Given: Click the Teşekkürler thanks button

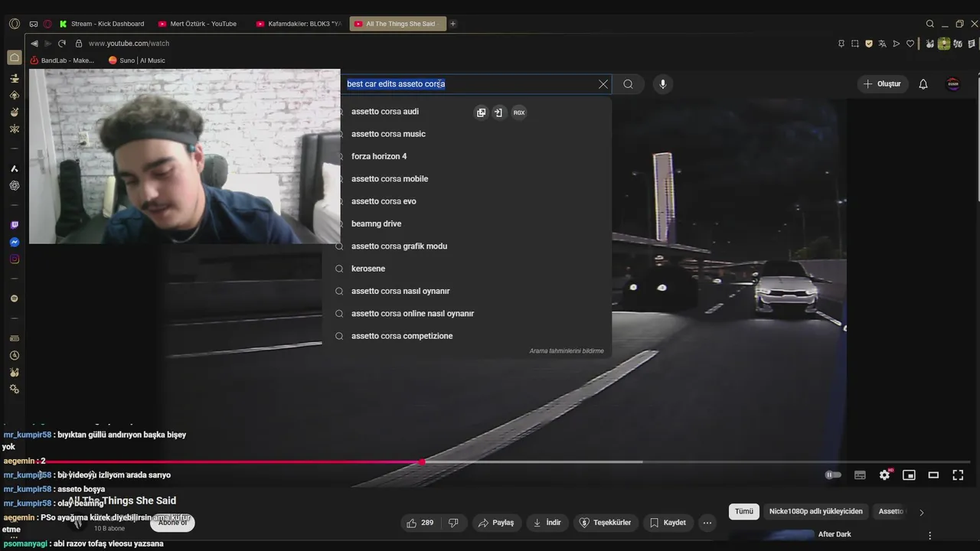Looking at the screenshot, I should [x=606, y=523].
